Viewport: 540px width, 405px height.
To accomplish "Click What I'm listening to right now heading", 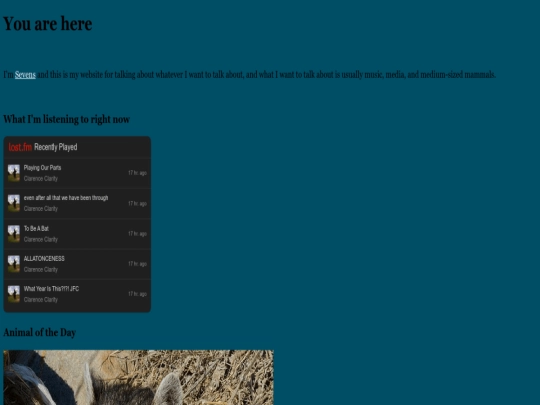I will 66,119.
